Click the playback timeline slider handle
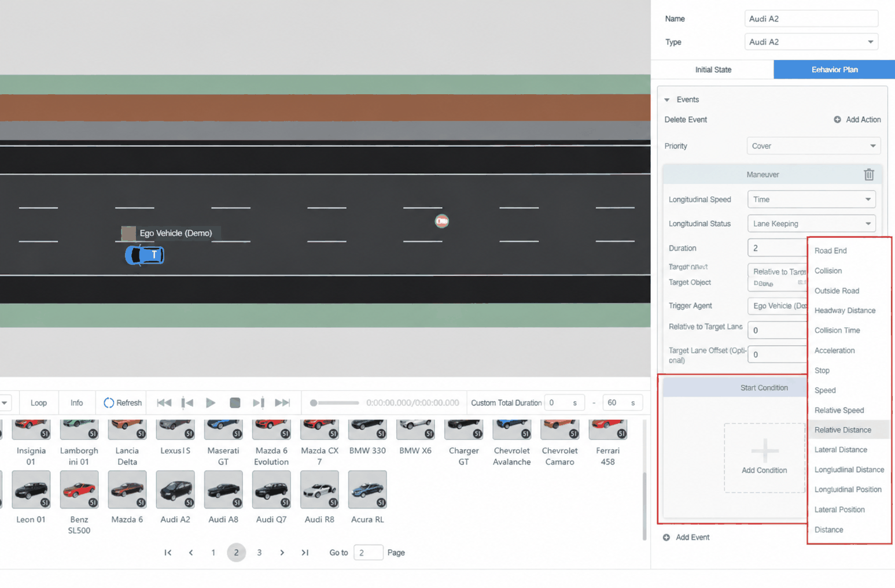The image size is (895, 588). pos(314,403)
